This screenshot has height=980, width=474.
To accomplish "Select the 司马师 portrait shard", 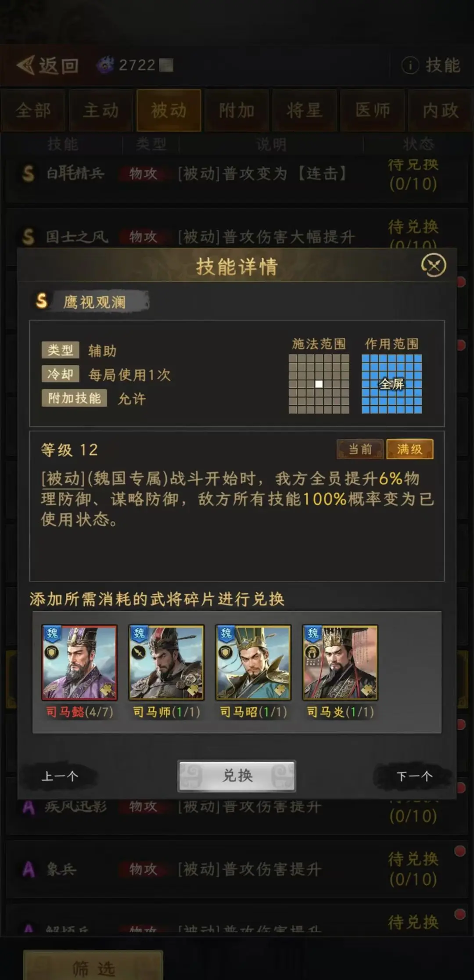I will tap(166, 663).
